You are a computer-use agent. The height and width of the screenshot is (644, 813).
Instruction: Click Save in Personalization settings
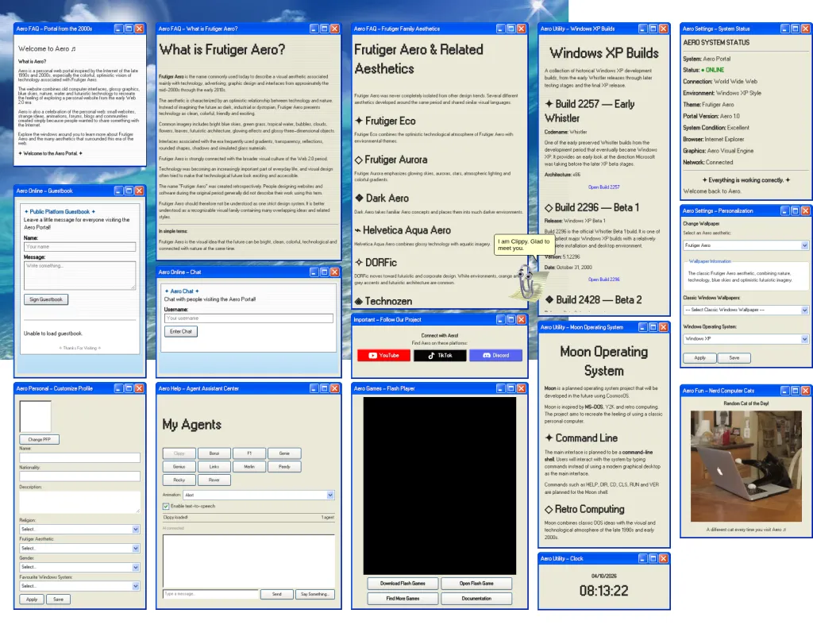click(x=734, y=358)
